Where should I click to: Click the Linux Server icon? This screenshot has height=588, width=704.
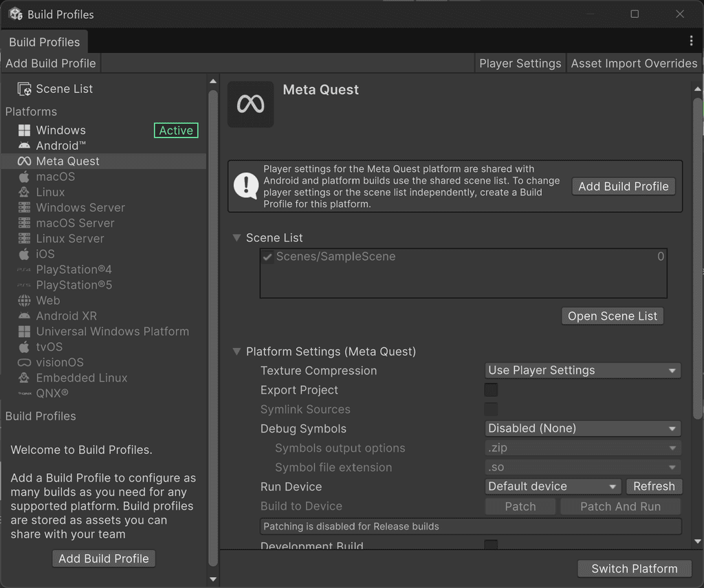click(x=24, y=239)
